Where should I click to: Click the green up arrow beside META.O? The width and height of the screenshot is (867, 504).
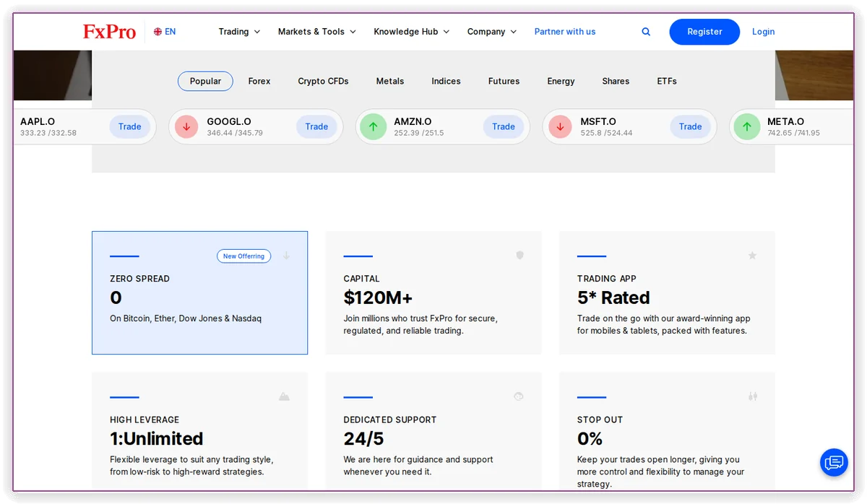click(x=747, y=127)
